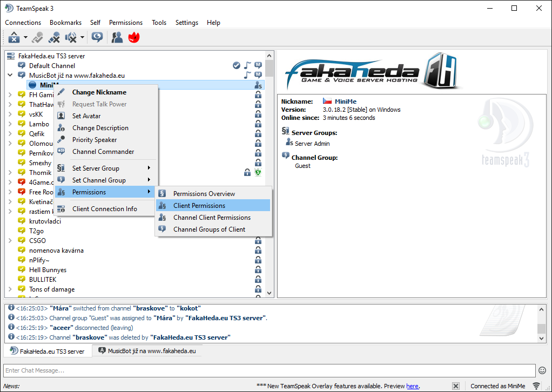Screen dimensions: 552x392
Task: Toggle Priority Speaker in the context menu
Action: (105, 140)
